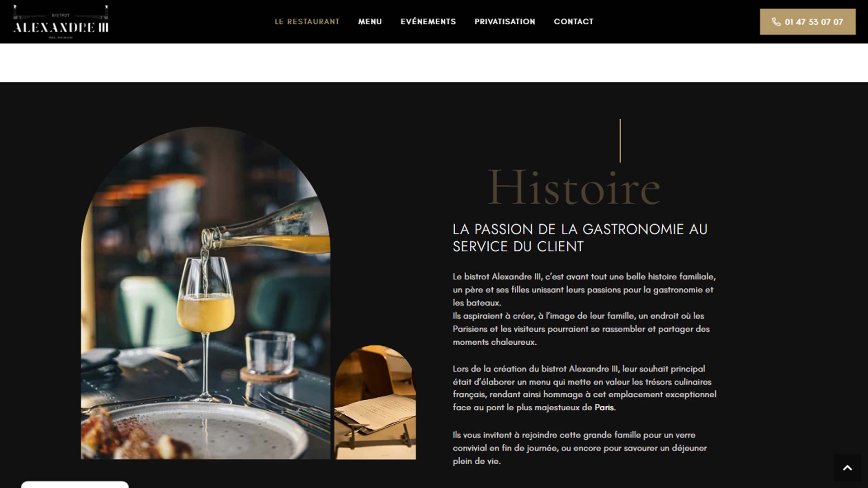Open the Bistrot Alexandre III logo homepage

[61, 22]
